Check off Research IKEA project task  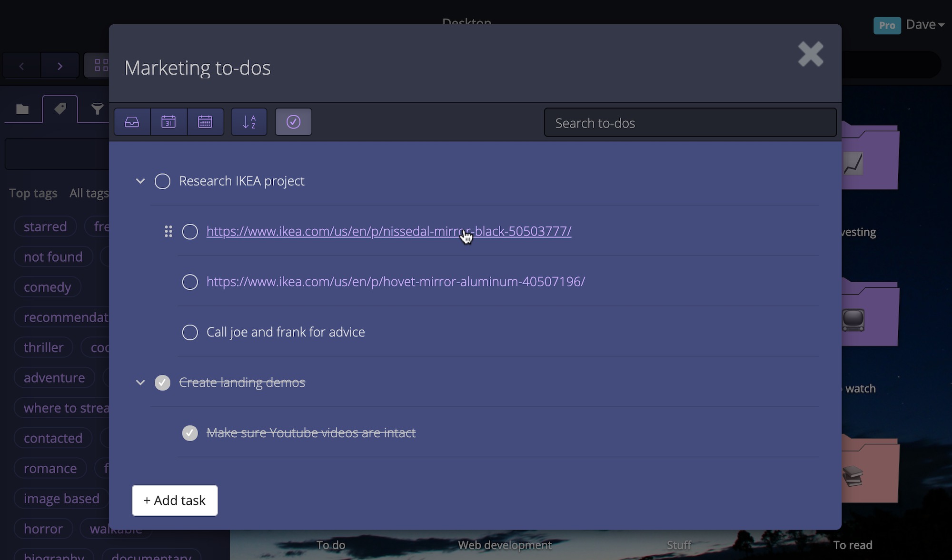click(162, 181)
